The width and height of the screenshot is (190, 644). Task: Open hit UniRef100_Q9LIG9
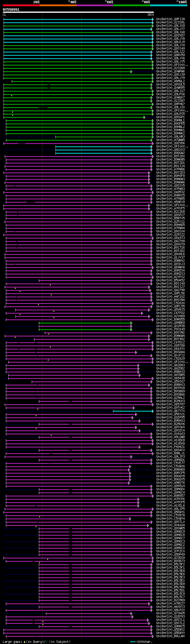coord(170,26)
